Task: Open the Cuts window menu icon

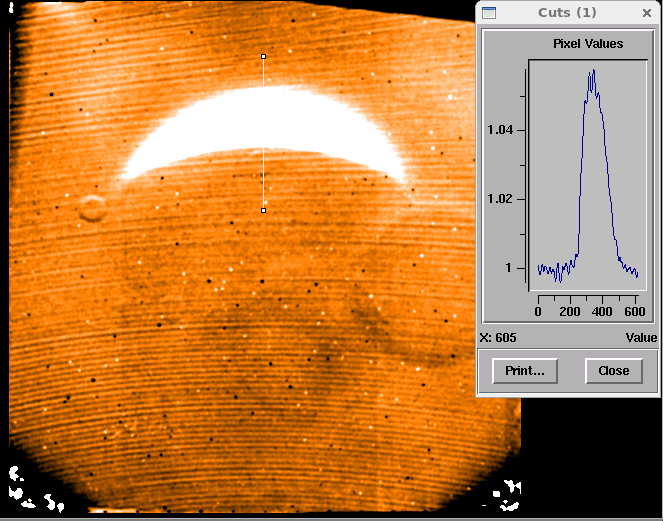Action: (489, 12)
